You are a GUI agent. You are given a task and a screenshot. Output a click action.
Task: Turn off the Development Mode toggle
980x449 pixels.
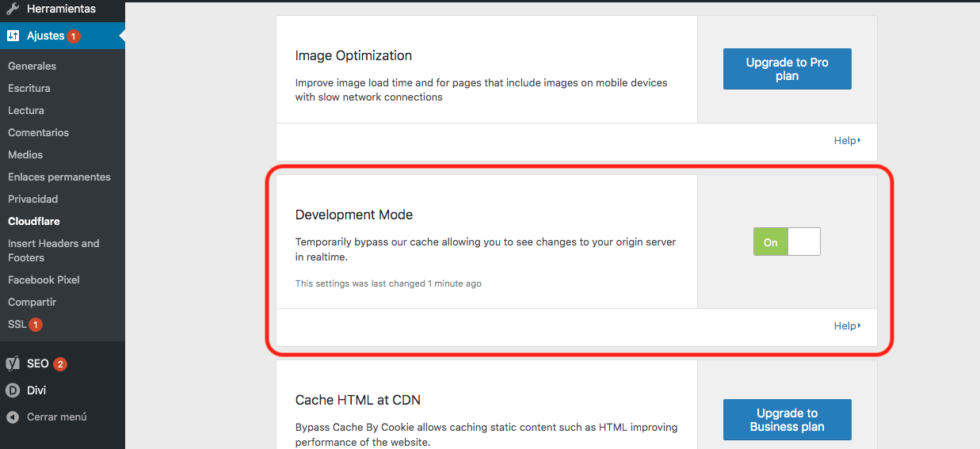pos(786,242)
